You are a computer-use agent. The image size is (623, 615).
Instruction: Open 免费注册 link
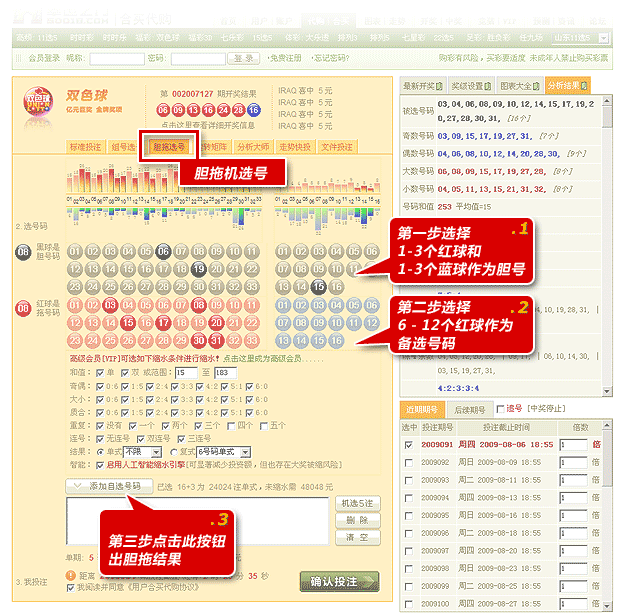point(285,58)
